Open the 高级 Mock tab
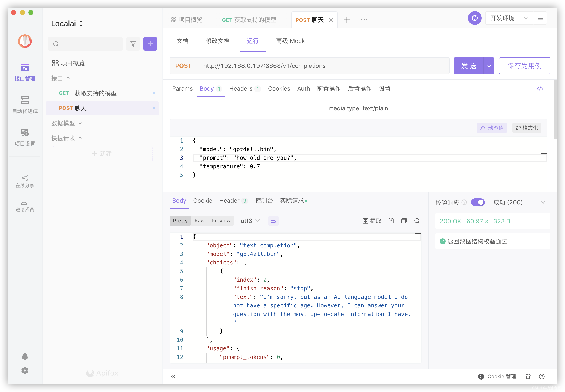The height and width of the screenshot is (392, 565). click(290, 41)
